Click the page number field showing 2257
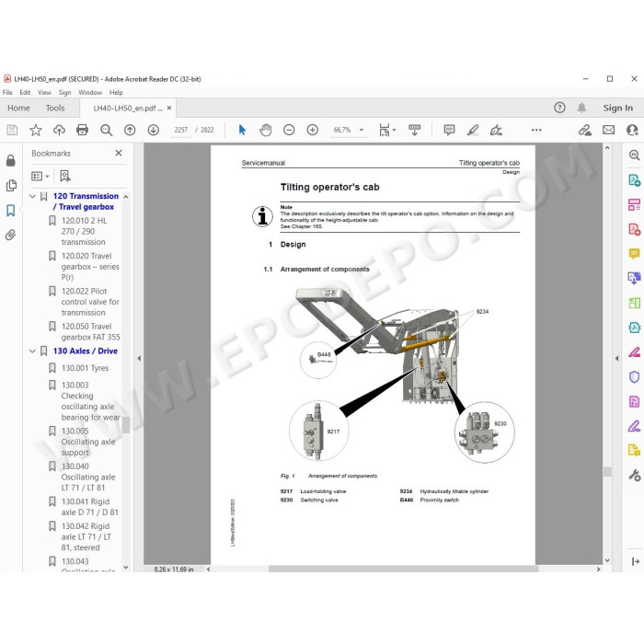Screen dimensions: 644x644 [180, 130]
